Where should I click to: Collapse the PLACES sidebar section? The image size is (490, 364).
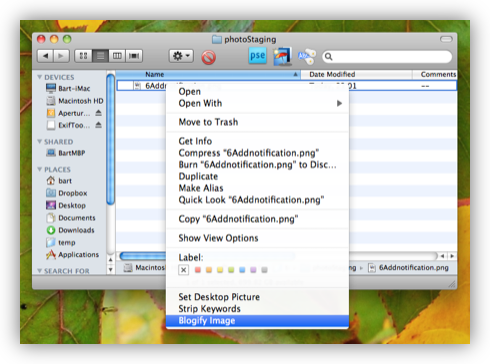[40, 169]
